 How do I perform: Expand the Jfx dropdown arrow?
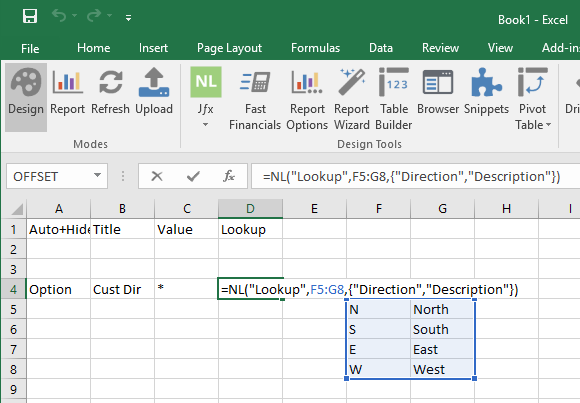coord(205,125)
